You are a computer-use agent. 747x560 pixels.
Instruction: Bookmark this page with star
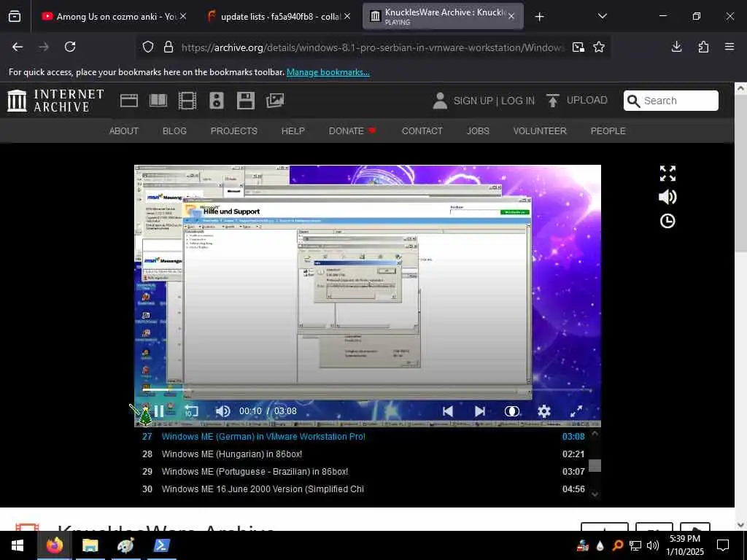tap(599, 47)
